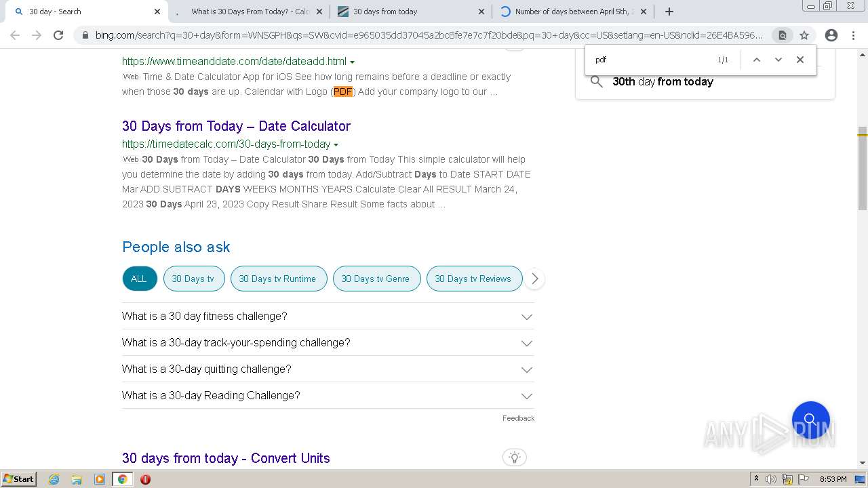Open '30 Days from Today – Date Calculator' result
The image size is (868, 488).
point(236,126)
